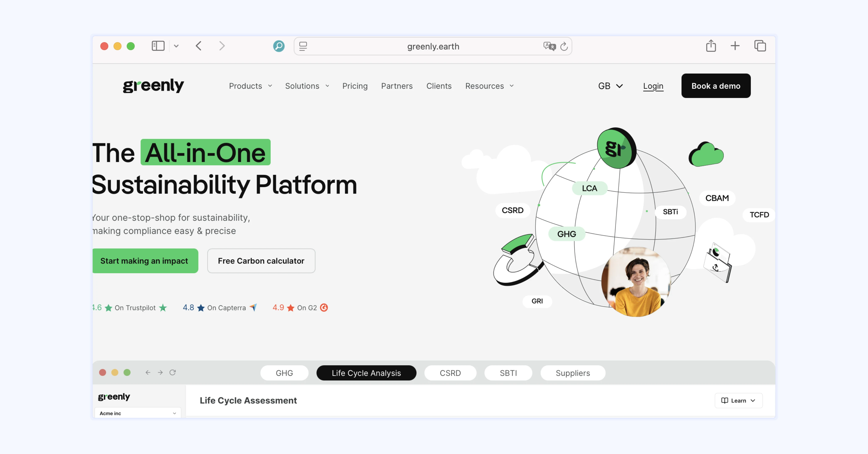This screenshot has height=454, width=868.
Task: Open the On Capterra rating link
Action: tap(226, 308)
